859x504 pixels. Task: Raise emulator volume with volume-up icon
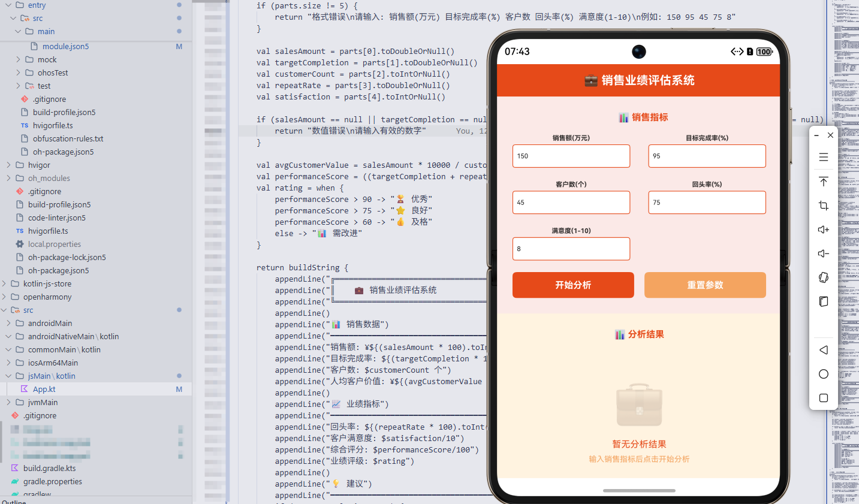pos(823,230)
